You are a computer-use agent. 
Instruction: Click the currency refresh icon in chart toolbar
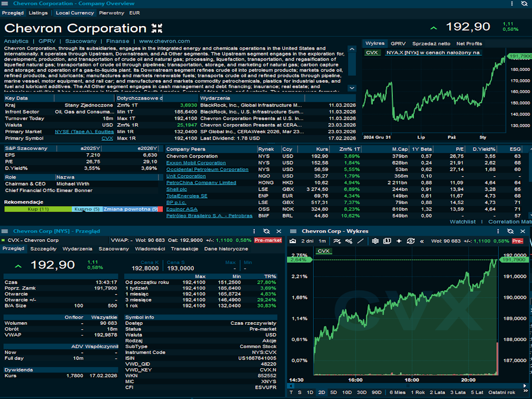[x=411, y=241]
